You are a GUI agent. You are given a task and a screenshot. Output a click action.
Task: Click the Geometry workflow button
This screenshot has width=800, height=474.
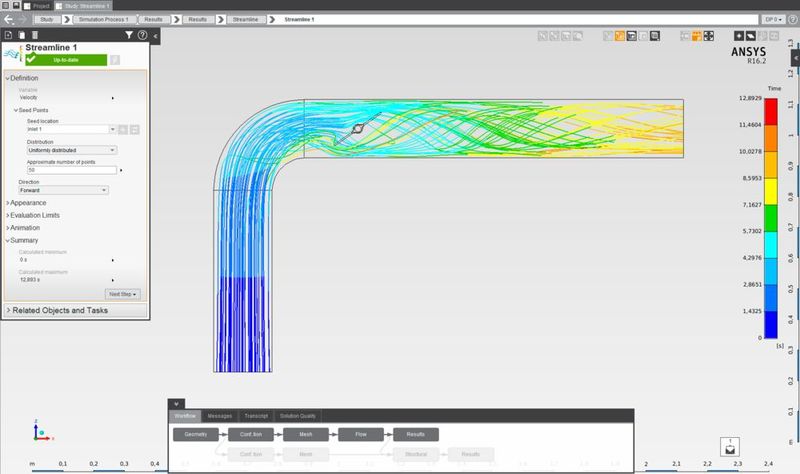195,435
